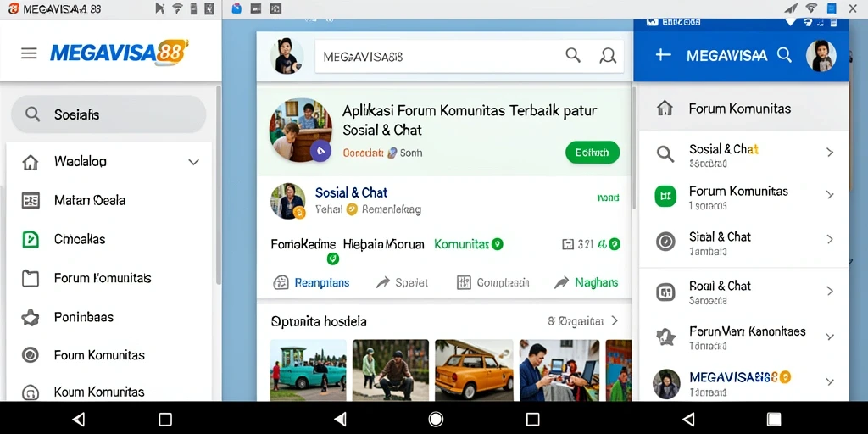This screenshot has height=434, width=868.
Task: Click the user profile icon in center search bar
Action: [608, 55]
